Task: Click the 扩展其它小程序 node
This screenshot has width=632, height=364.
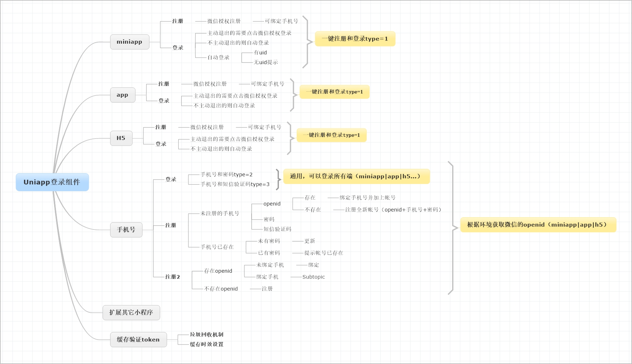Action: click(131, 312)
